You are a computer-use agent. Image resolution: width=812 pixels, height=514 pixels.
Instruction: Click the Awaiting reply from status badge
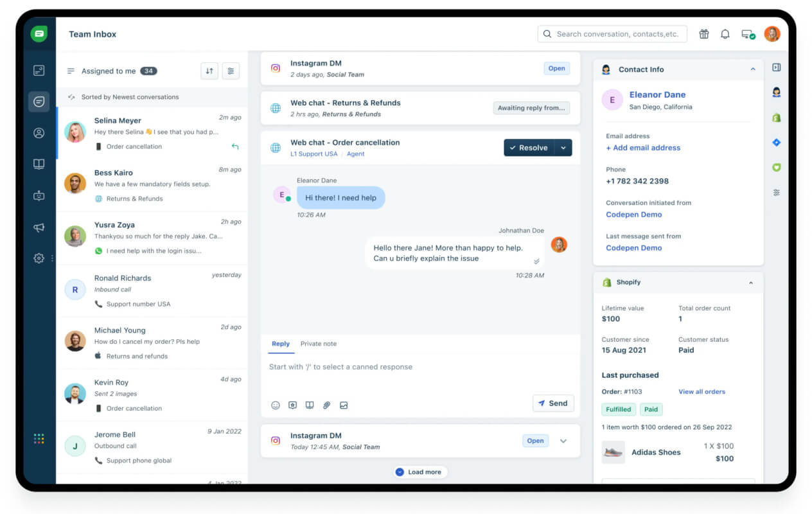click(x=531, y=108)
